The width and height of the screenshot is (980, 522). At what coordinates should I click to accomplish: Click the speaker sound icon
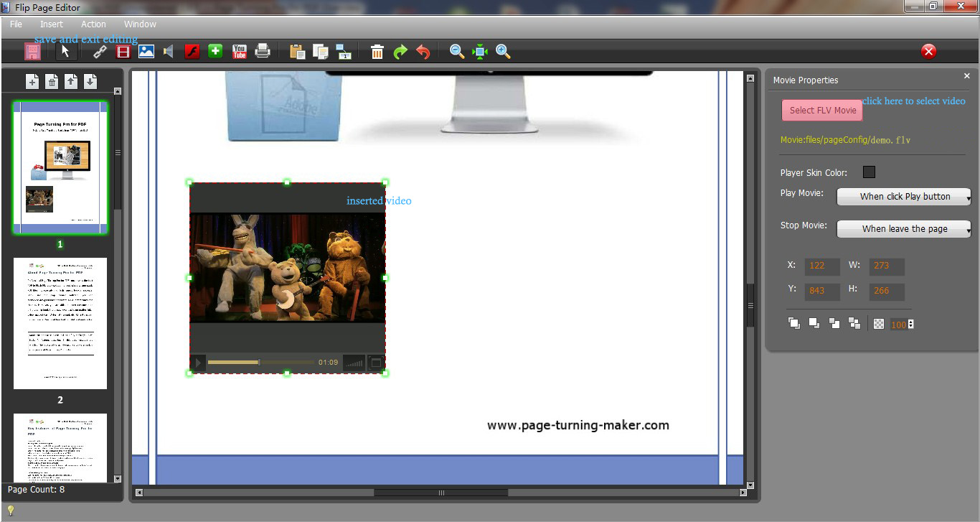click(x=169, y=52)
